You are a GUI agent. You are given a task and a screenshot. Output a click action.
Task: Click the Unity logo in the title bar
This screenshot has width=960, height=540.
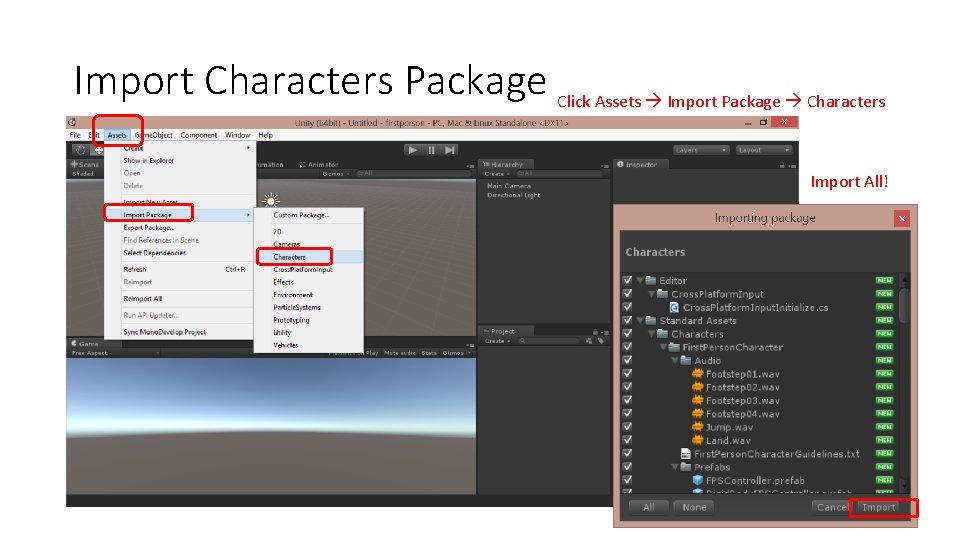pos(72,122)
